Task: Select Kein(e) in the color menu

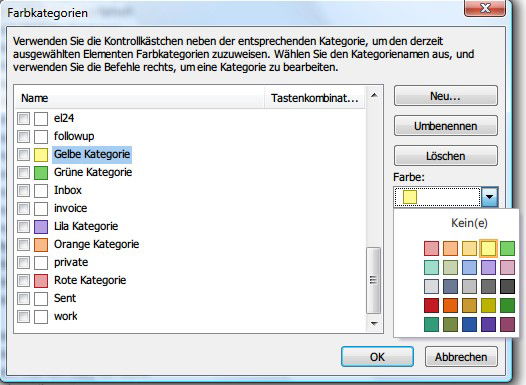Action: coord(469,223)
